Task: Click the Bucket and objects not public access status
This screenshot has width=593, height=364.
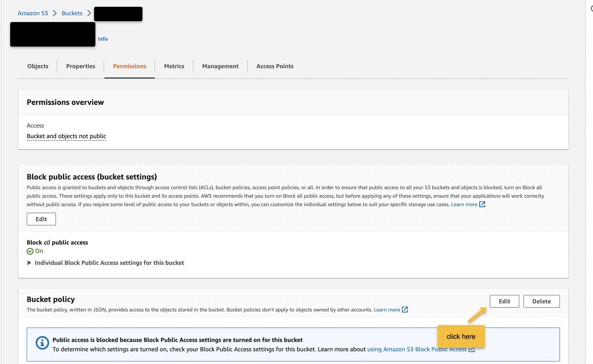Action: click(66, 136)
